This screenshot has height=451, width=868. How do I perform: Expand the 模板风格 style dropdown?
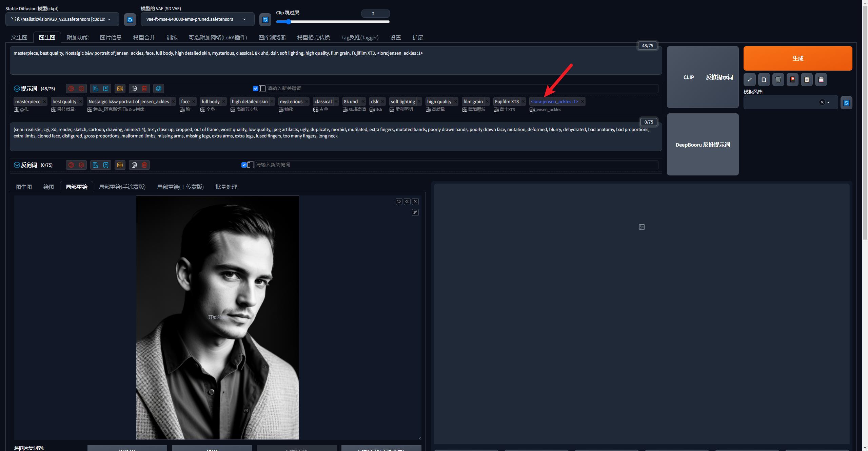click(828, 102)
